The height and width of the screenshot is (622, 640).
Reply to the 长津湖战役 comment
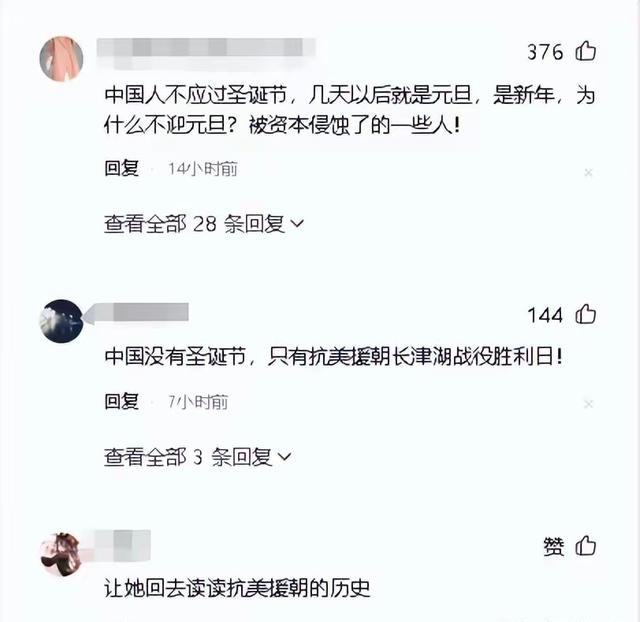click(122, 401)
